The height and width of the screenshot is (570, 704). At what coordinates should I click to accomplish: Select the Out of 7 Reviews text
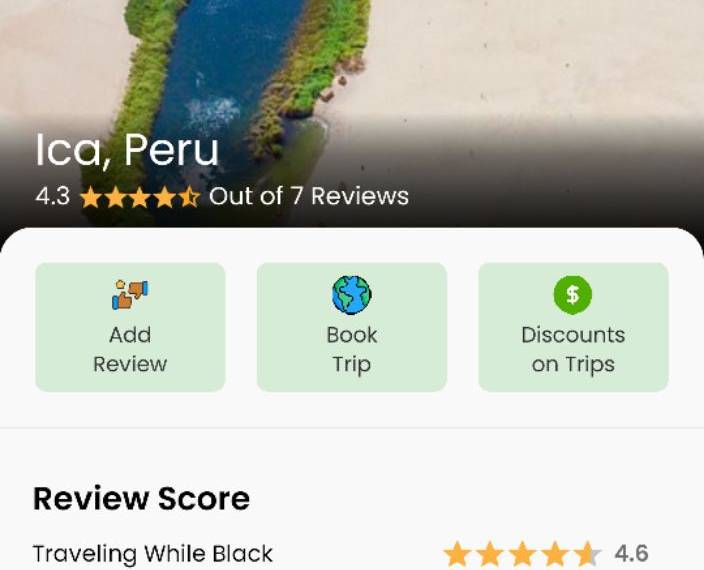tap(309, 196)
